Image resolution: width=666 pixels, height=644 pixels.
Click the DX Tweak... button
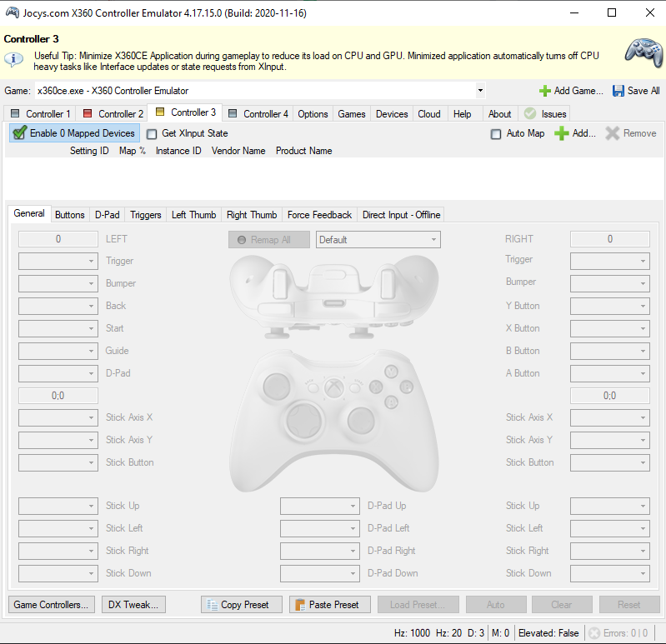click(x=133, y=605)
